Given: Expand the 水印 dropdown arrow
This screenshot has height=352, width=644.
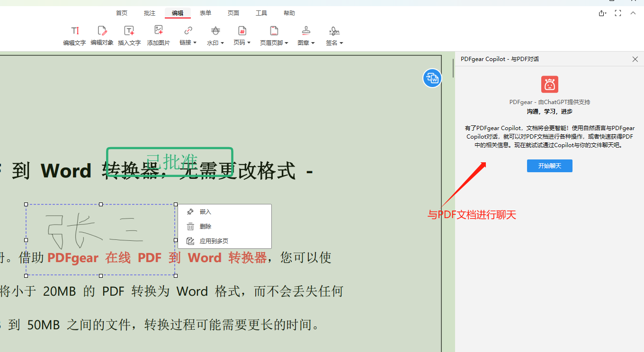Looking at the screenshot, I should (223, 43).
